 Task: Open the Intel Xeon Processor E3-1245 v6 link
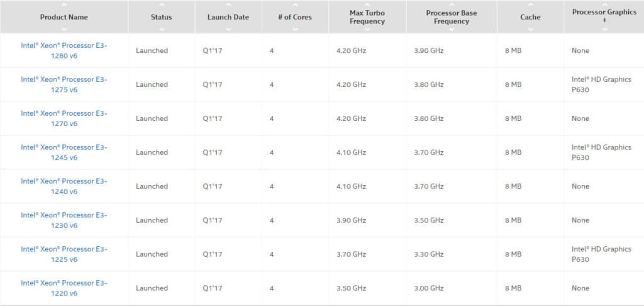coord(64,152)
